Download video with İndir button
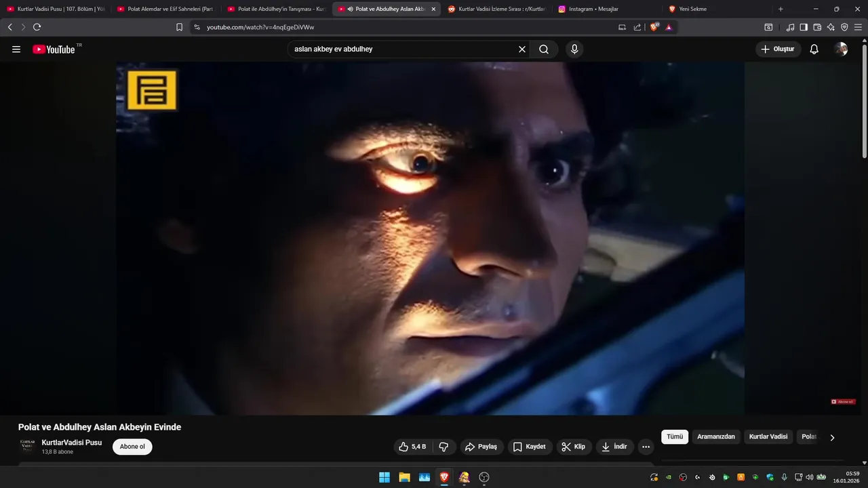This screenshot has height=488, width=868. pyautogui.click(x=614, y=447)
